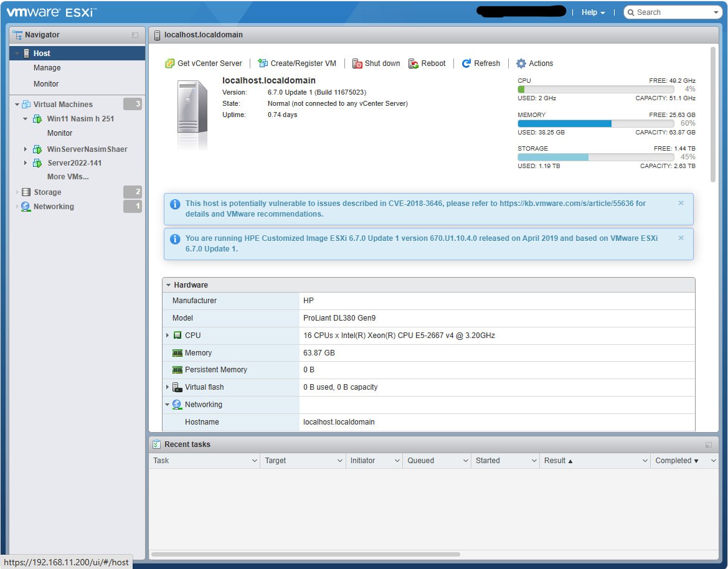The height and width of the screenshot is (569, 728).
Task: Click the Server2022-141 VM icon
Action: (37, 163)
